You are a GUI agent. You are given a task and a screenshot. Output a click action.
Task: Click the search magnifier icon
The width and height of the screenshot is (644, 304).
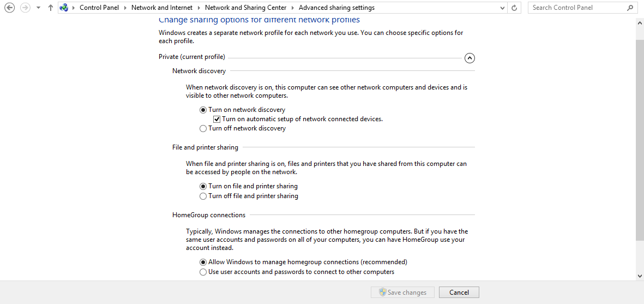click(x=630, y=8)
